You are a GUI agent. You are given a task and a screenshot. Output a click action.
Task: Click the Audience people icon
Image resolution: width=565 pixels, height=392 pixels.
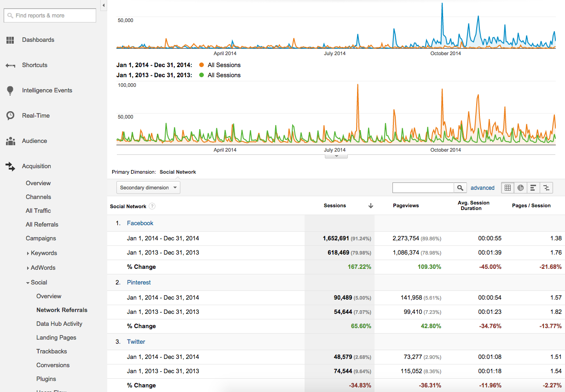pos(10,141)
